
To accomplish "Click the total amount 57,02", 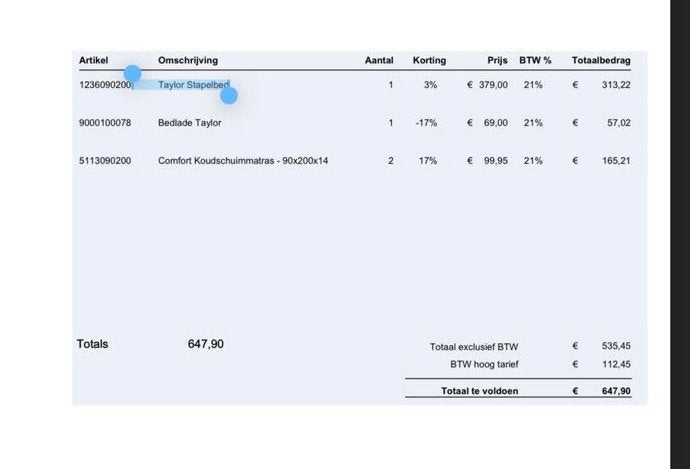I will click(x=619, y=123).
